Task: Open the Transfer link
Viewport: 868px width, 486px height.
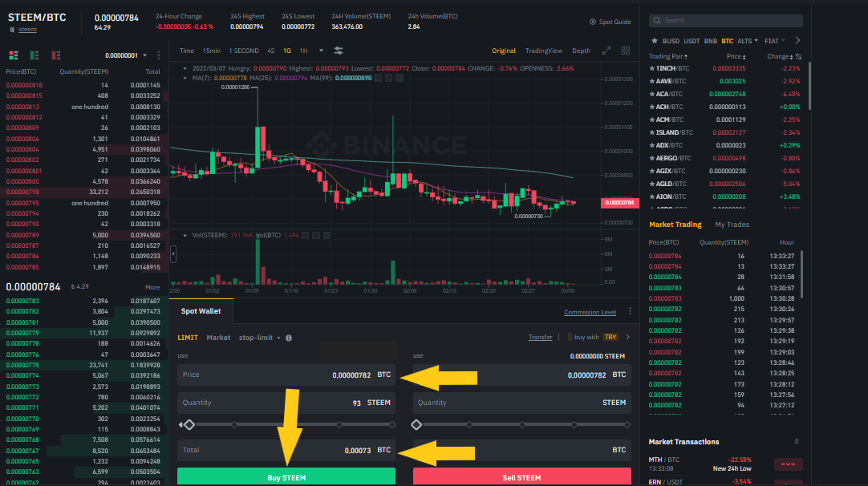Action: [540, 337]
